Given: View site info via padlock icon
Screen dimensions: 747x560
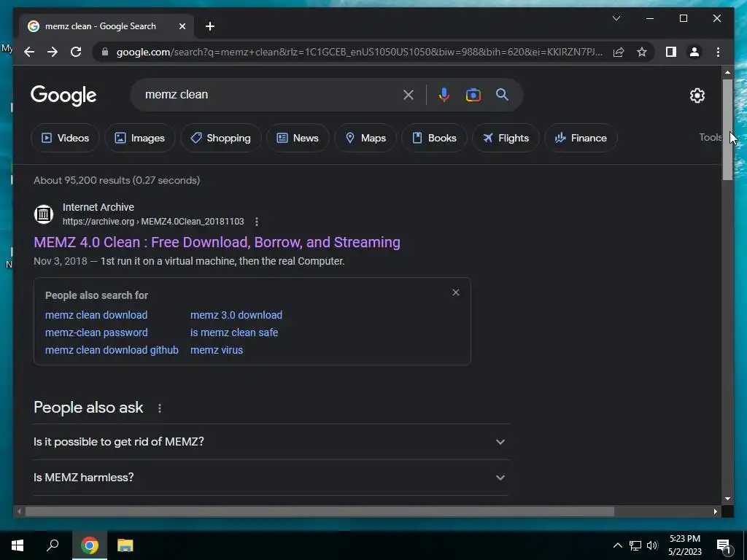Looking at the screenshot, I should point(105,52).
